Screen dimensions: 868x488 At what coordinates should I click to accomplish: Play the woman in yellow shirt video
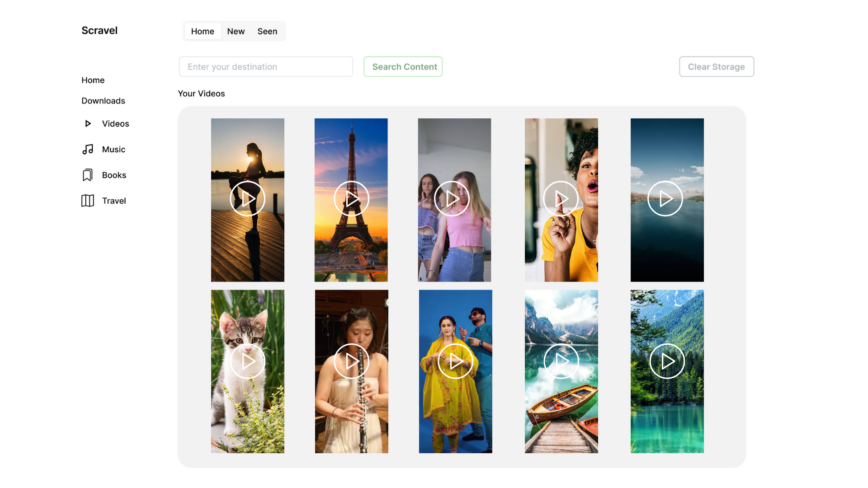561,199
